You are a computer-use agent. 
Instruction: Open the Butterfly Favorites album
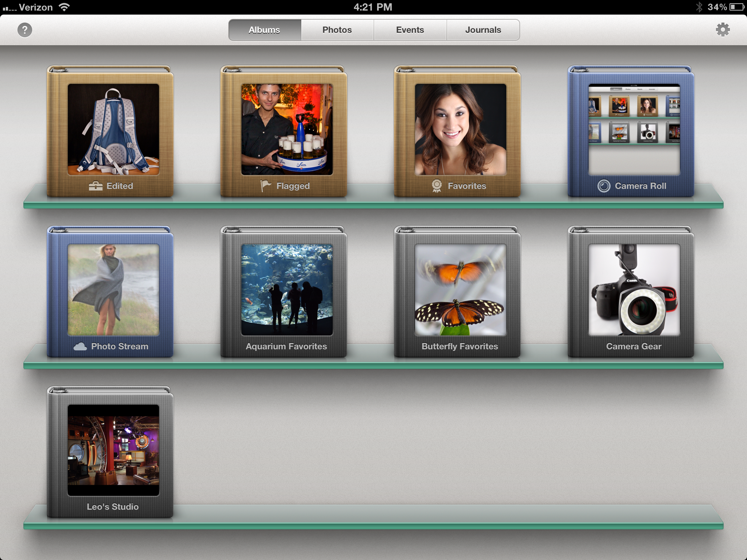pos(460,290)
